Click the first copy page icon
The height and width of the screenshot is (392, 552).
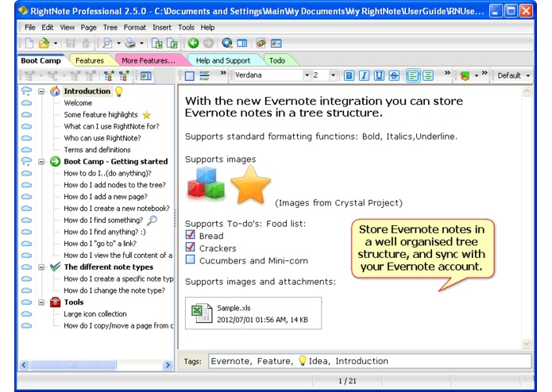point(156,43)
